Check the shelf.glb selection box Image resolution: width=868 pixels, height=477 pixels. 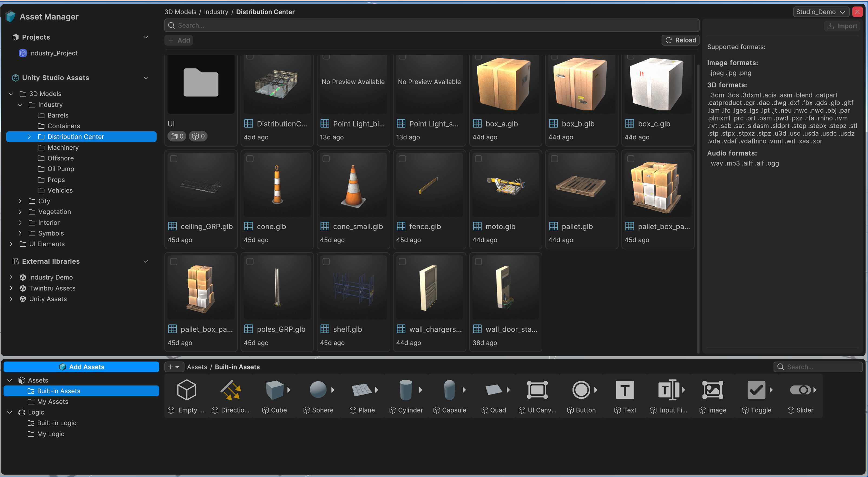tap(326, 262)
